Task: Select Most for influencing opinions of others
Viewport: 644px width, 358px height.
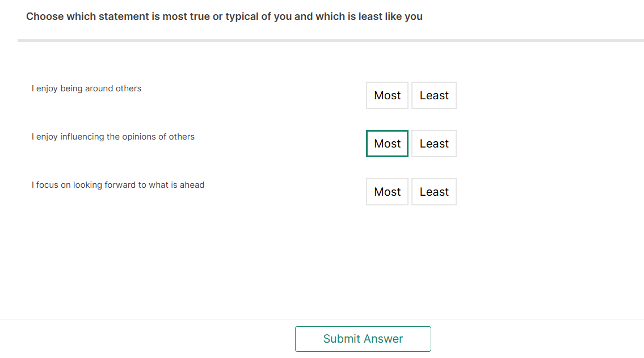Action: (x=387, y=144)
